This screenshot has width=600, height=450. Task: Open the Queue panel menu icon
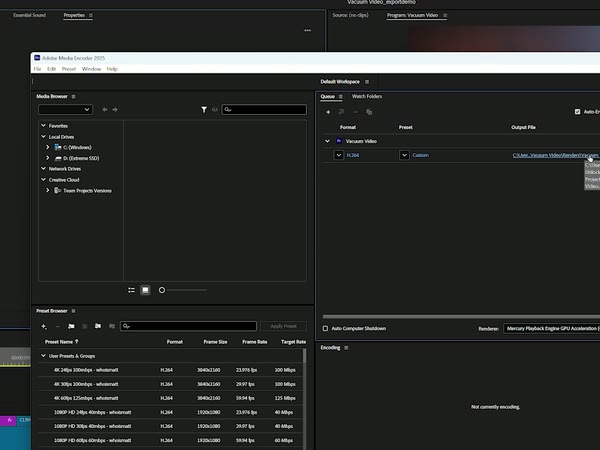tap(341, 96)
